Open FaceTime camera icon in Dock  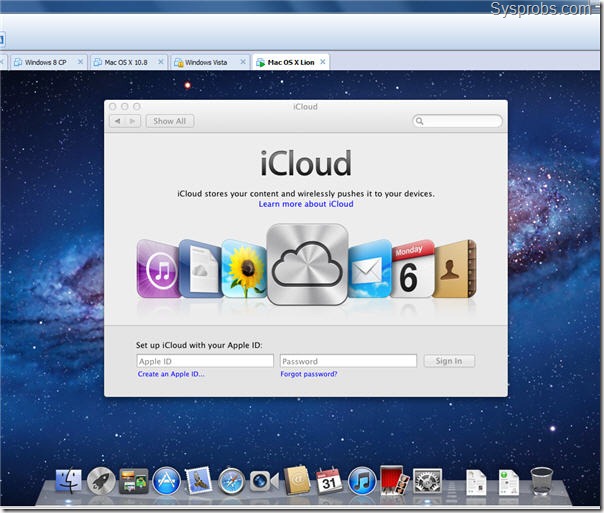pyautogui.click(x=264, y=481)
